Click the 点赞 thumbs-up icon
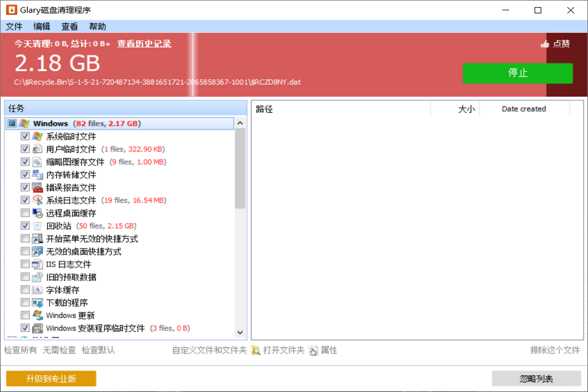 click(x=545, y=44)
